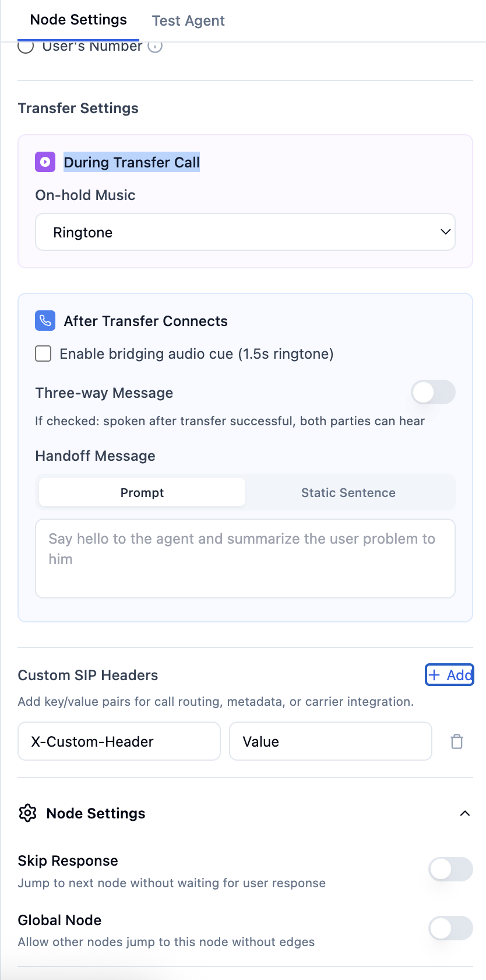Select the User's Number radio button
This screenshot has width=486, height=980.
(x=26, y=47)
